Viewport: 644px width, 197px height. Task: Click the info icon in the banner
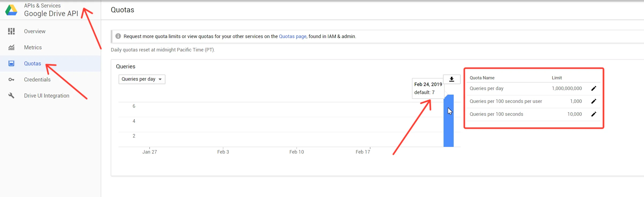click(118, 36)
